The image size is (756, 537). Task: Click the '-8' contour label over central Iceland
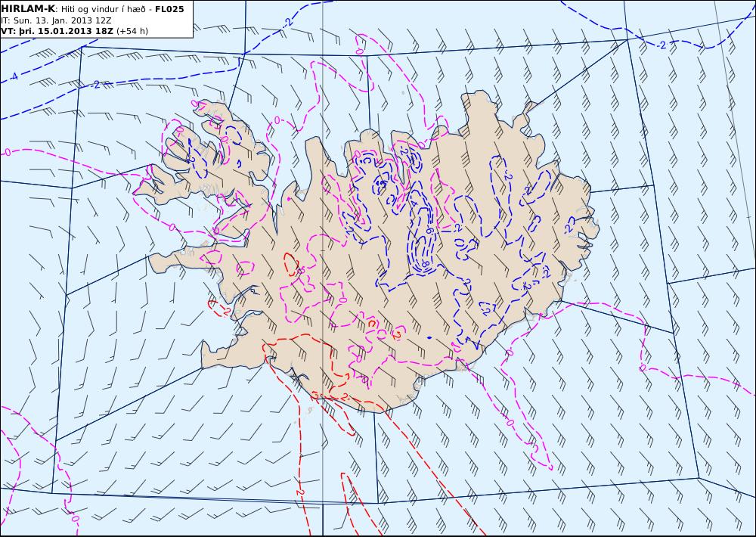(x=425, y=264)
